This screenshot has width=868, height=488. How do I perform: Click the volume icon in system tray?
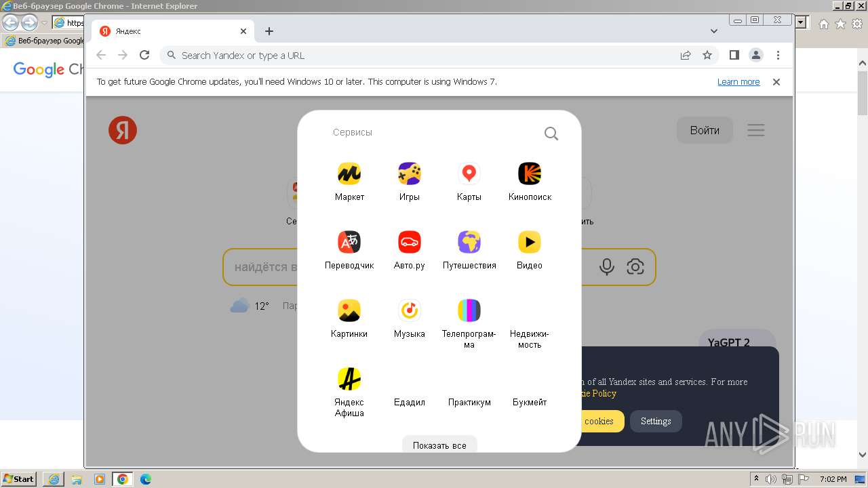771,479
